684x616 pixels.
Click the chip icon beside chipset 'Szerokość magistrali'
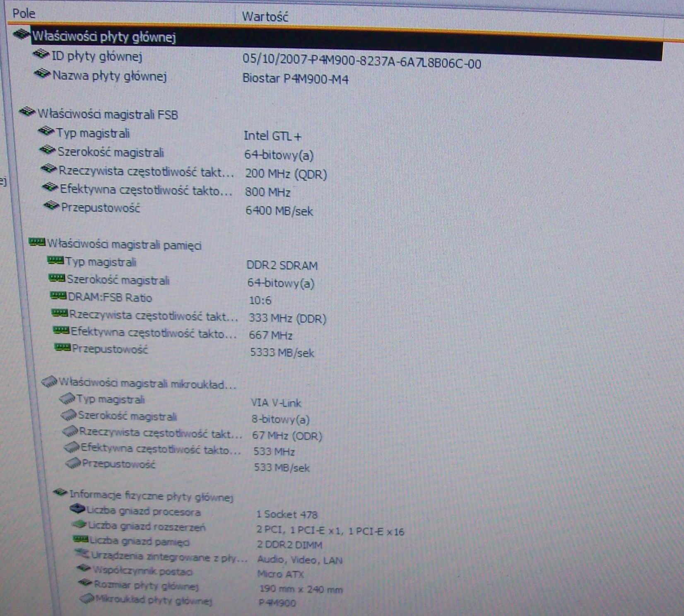[69, 414]
